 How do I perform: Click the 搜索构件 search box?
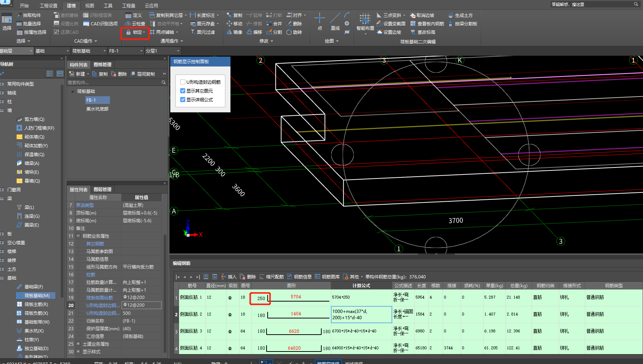point(116,83)
